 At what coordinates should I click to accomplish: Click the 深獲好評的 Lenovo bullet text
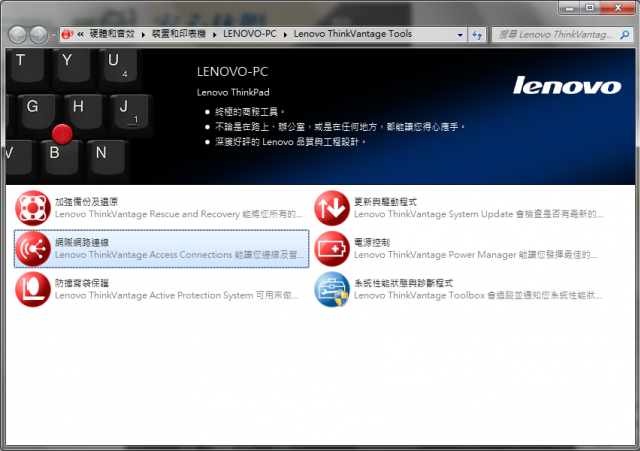coord(290,142)
